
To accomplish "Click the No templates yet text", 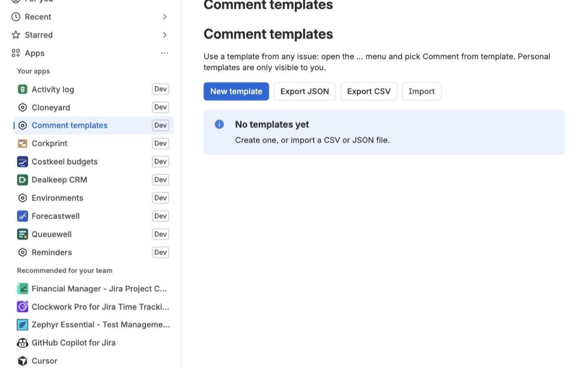I will (272, 124).
